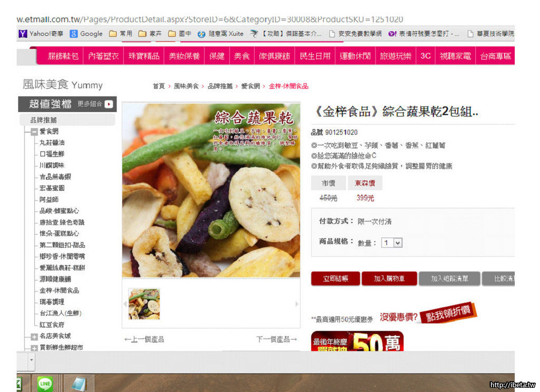The height and width of the screenshot is (392, 540).
Task: Open the 數量 quantity dropdown
Action: pos(392,243)
